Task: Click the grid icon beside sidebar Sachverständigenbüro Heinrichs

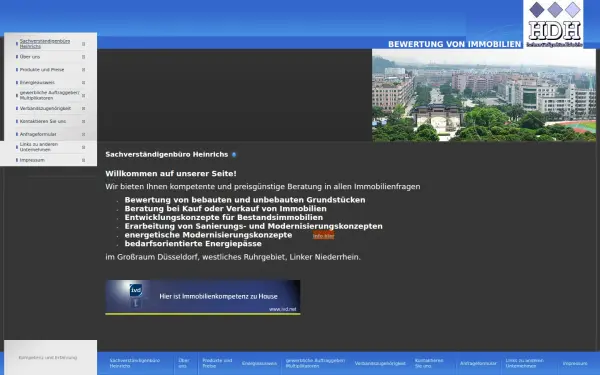Action: click(x=83, y=44)
